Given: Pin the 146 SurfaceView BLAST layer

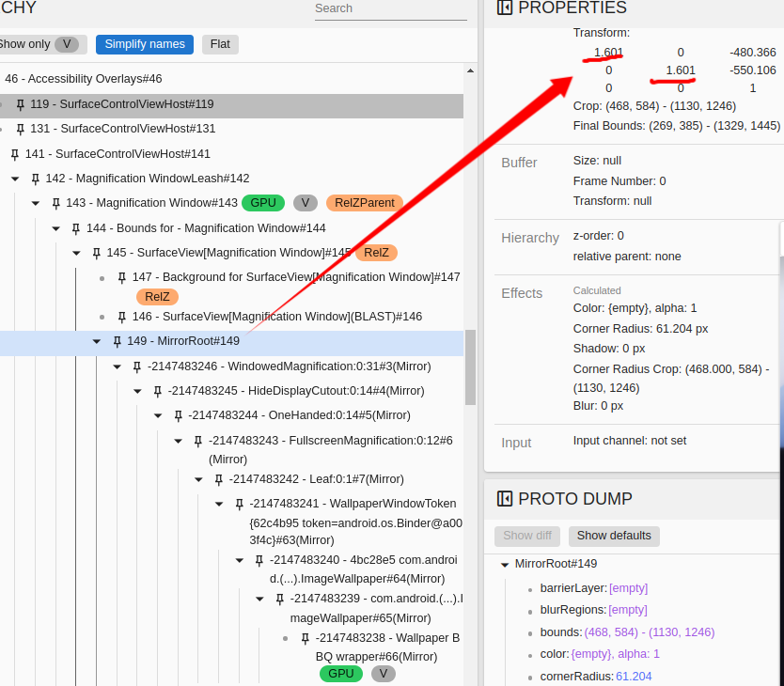Looking at the screenshot, I should pos(122,317).
